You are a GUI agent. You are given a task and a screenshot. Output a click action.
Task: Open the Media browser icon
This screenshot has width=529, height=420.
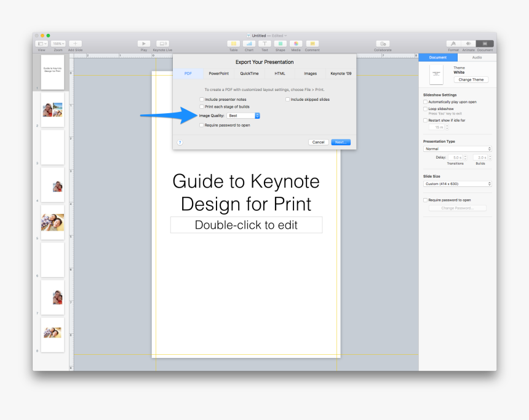pyautogui.click(x=296, y=44)
